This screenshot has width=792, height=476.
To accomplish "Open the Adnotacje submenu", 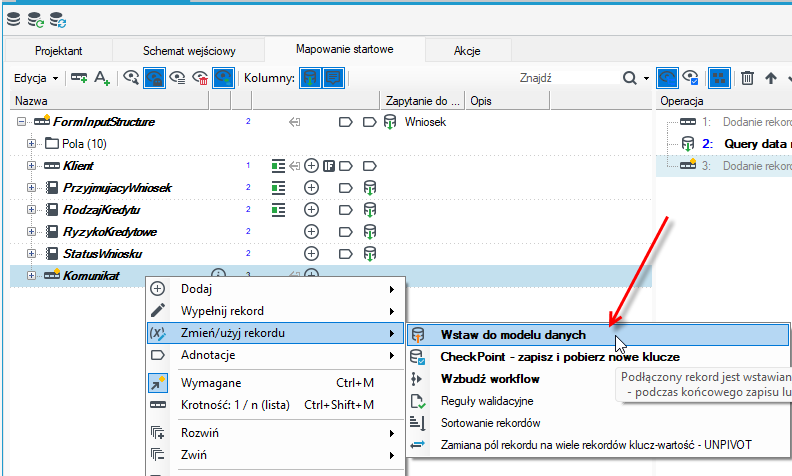I will [275, 355].
